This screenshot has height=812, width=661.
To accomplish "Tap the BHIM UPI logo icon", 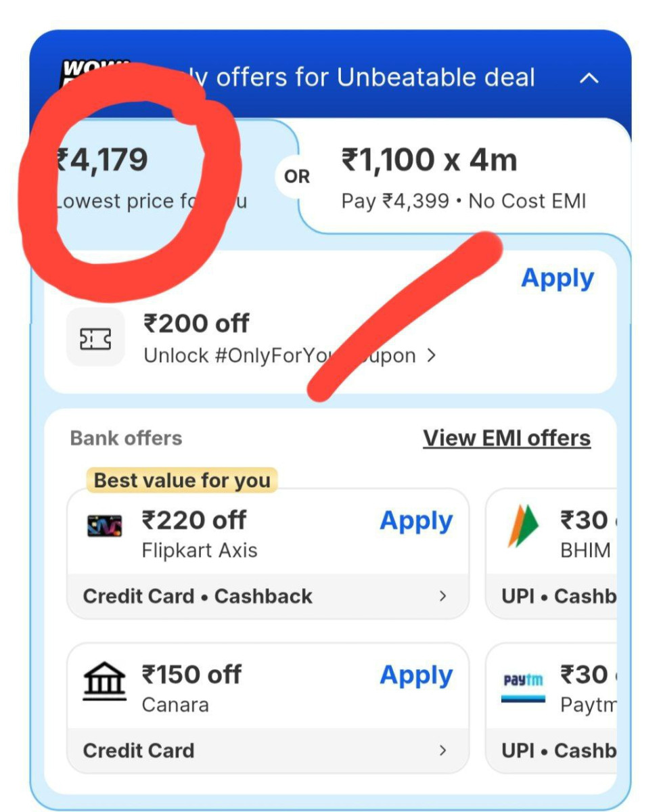I will coord(522,526).
